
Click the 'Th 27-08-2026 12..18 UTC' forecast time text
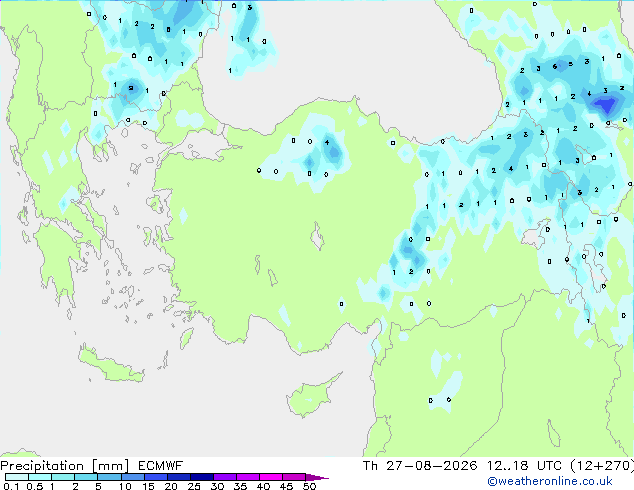pos(463,466)
